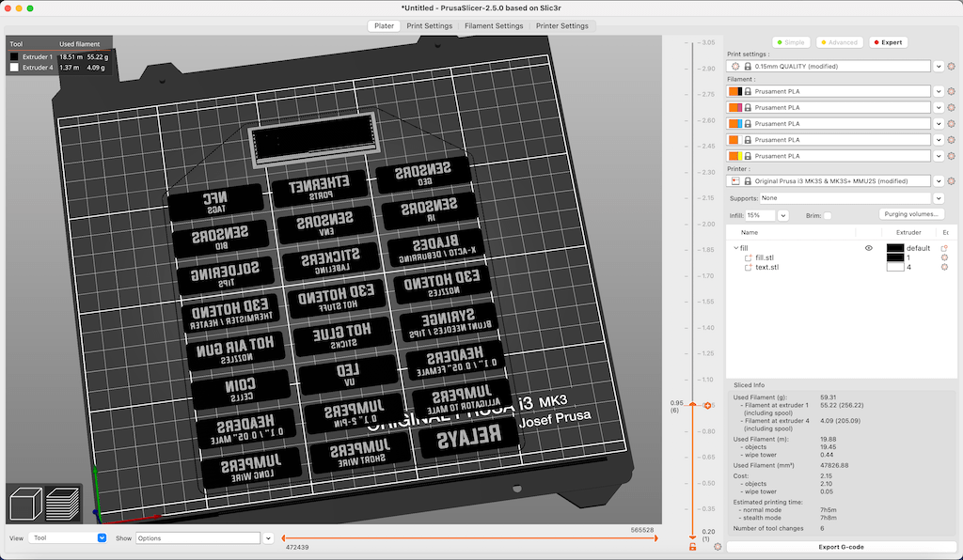
Task: Enable the Brim checkbox
Action: click(828, 216)
